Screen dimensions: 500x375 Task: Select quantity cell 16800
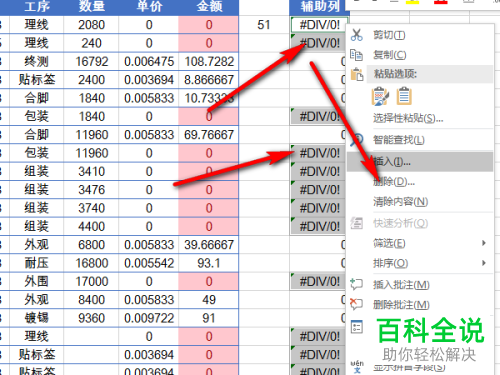(91, 263)
